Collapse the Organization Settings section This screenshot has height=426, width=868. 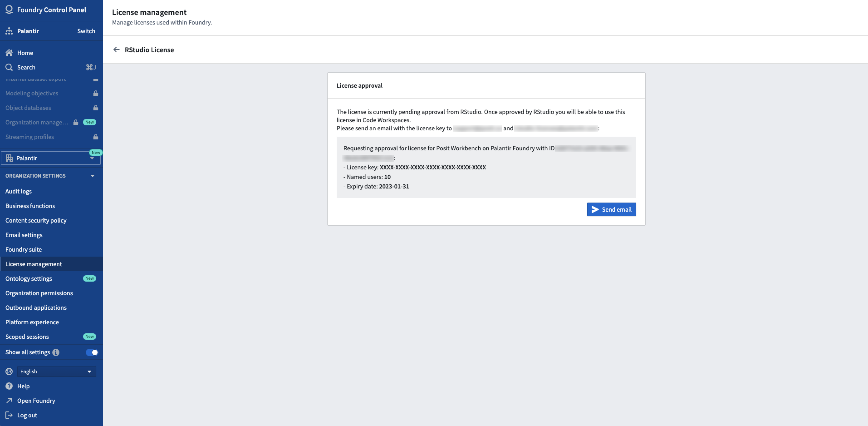click(x=92, y=176)
